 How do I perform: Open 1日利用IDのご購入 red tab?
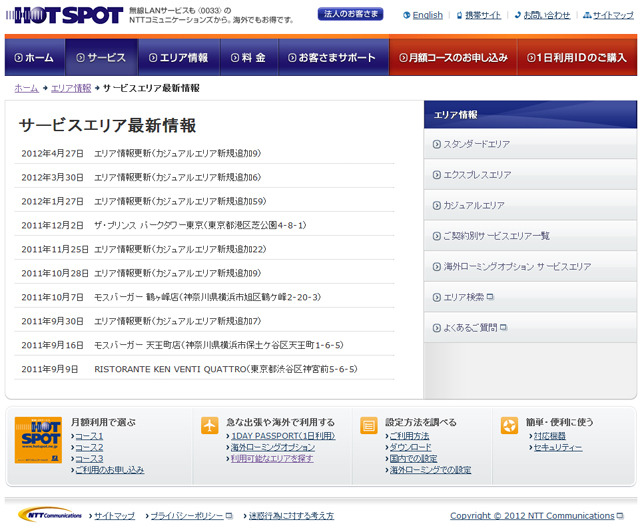(x=577, y=58)
